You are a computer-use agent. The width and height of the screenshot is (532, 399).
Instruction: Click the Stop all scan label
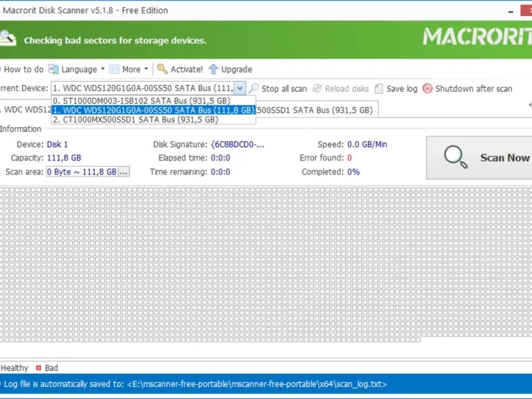click(x=284, y=88)
